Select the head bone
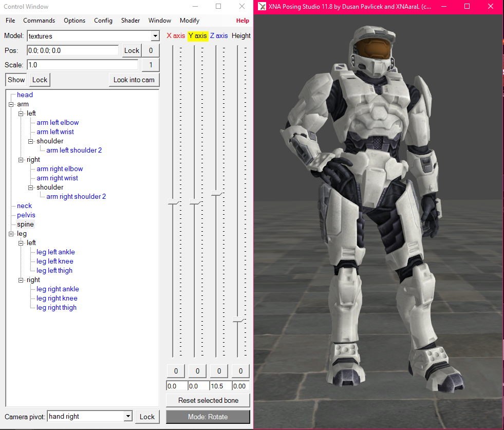Screen dimensions: 504x430 [x=25, y=95]
